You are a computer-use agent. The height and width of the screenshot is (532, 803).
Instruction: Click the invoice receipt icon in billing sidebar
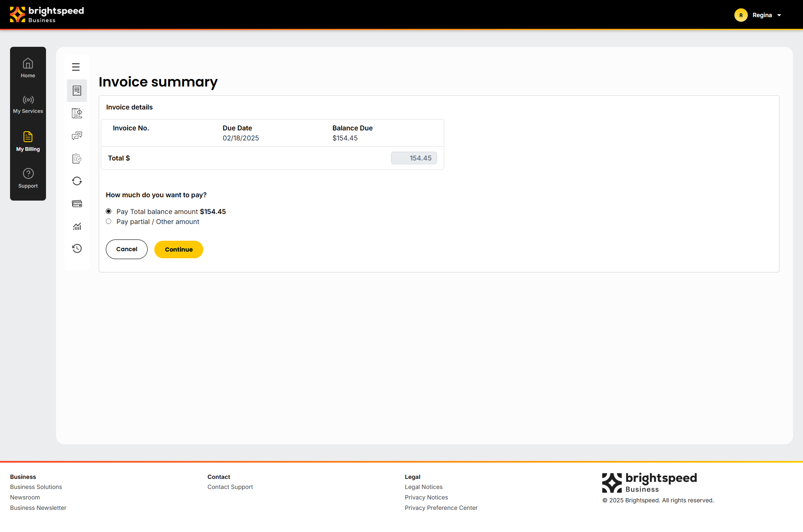77,91
